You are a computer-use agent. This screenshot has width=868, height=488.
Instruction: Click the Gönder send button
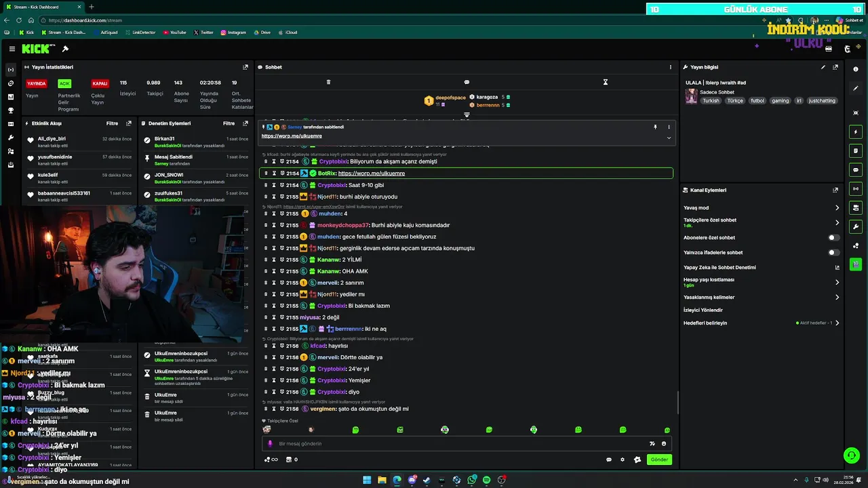click(x=659, y=460)
